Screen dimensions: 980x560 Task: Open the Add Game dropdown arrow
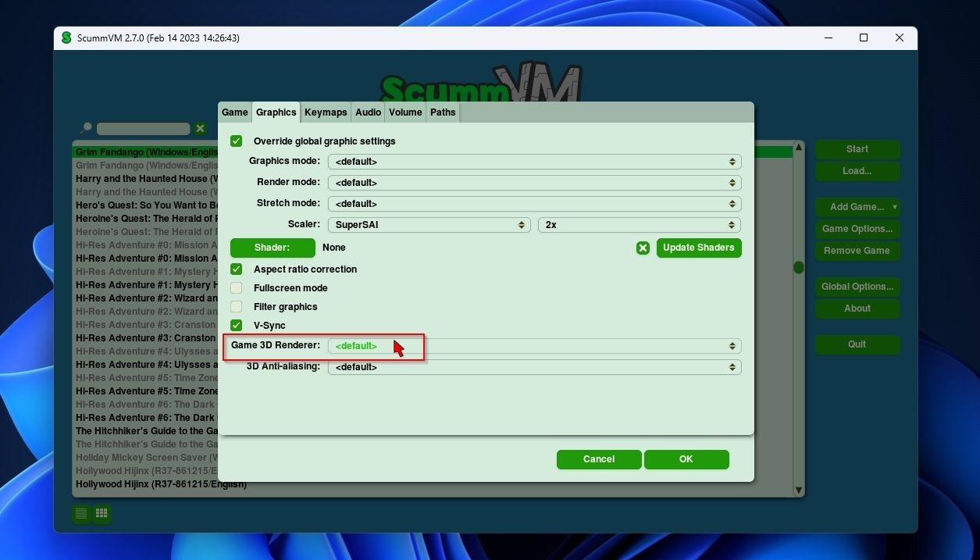(x=895, y=207)
